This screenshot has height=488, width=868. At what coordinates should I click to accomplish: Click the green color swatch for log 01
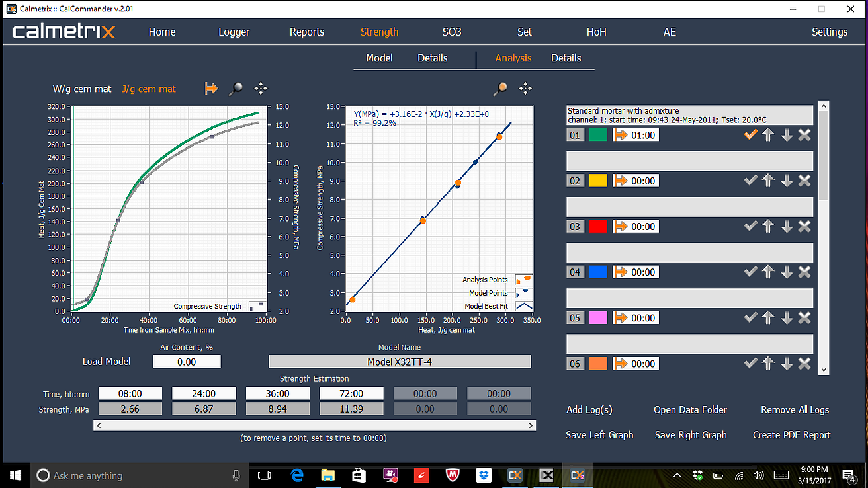click(598, 135)
